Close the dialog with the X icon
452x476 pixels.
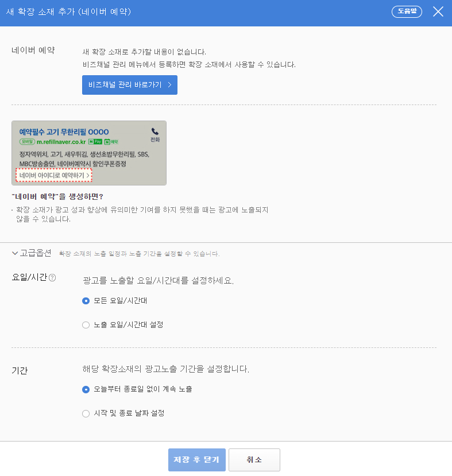pyautogui.click(x=438, y=12)
